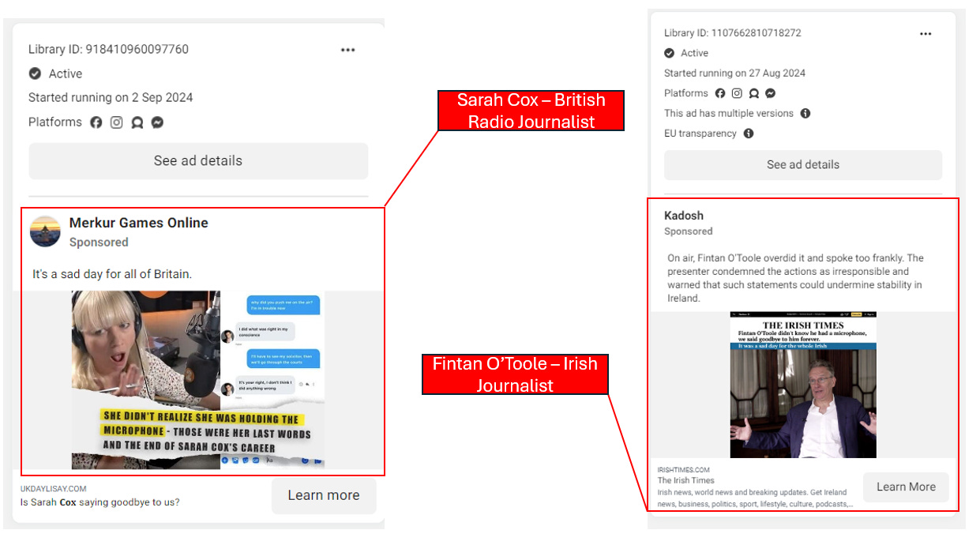Click See ad details on Merkur Games ad
This screenshot has width=980, height=545.
click(198, 161)
